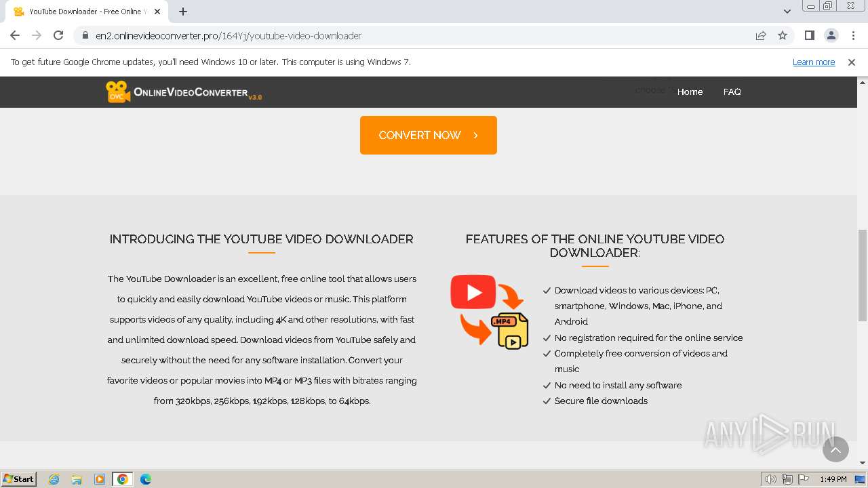This screenshot has width=868, height=488.
Task: Open the FAQ menu item
Action: click(x=732, y=91)
